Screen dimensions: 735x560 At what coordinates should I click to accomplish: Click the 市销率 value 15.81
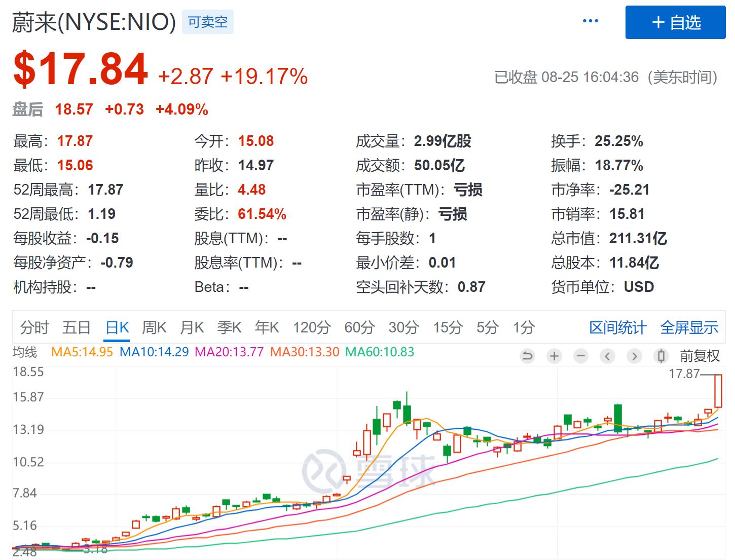pos(627,214)
